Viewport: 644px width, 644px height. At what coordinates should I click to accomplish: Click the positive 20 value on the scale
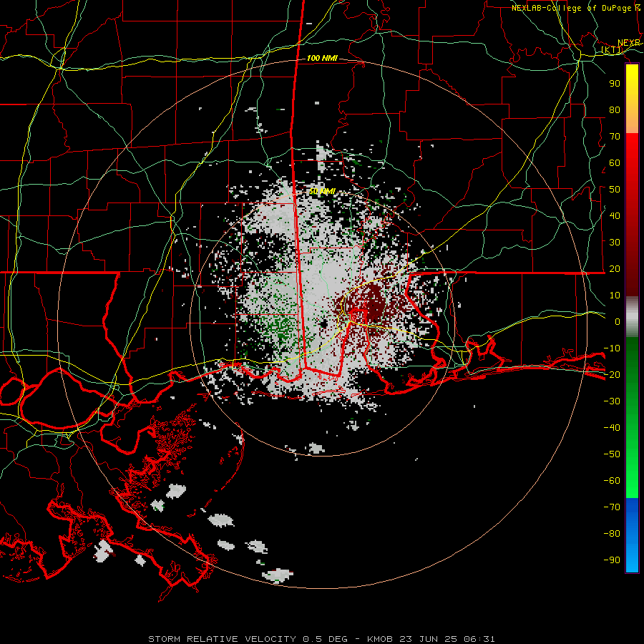[x=615, y=268]
